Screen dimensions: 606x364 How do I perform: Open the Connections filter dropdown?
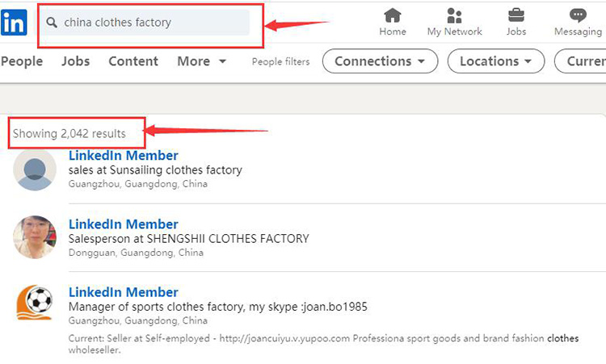tap(380, 61)
